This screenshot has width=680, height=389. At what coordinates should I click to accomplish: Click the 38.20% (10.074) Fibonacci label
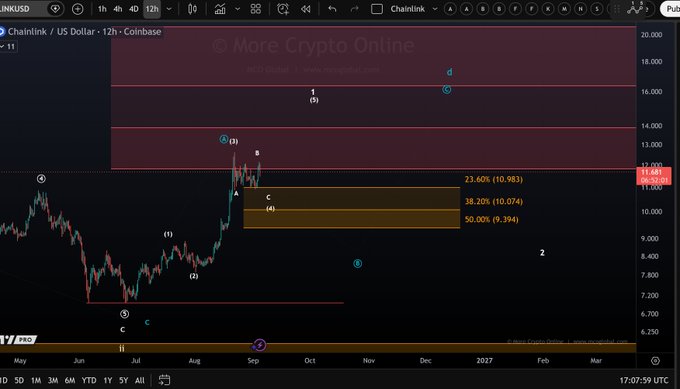coord(494,201)
